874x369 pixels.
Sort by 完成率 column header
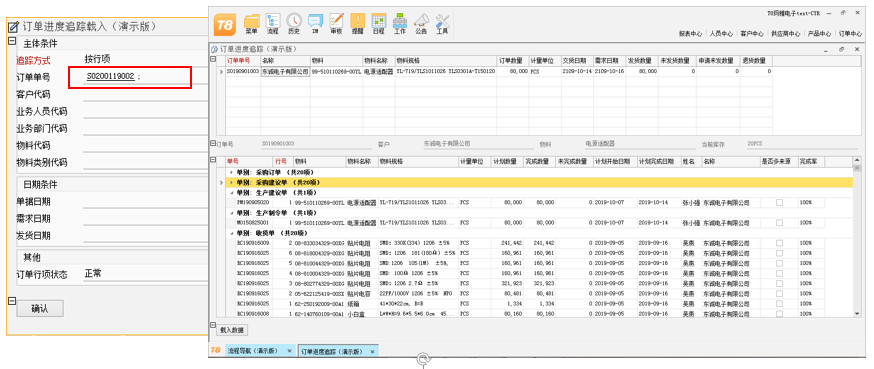click(x=811, y=161)
